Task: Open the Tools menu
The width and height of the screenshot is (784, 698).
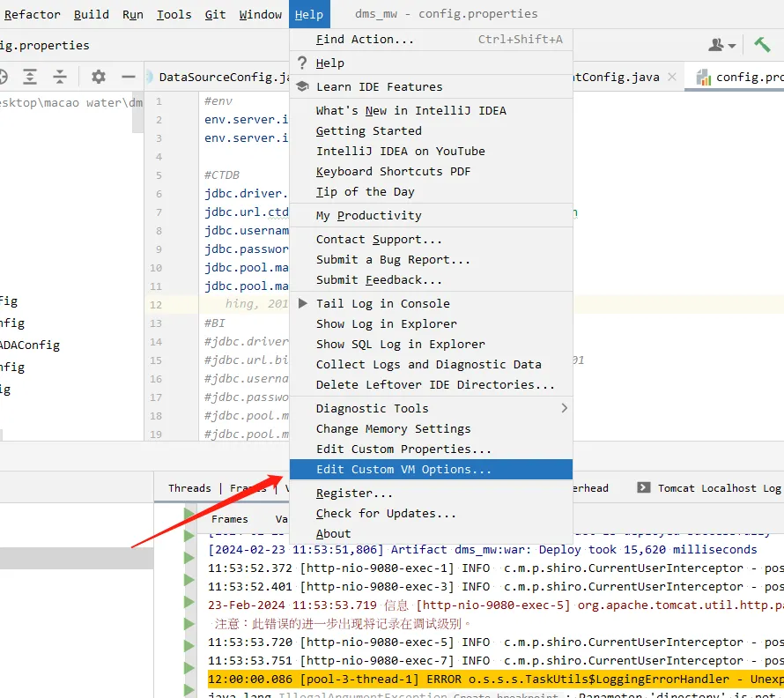Action: [x=174, y=14]
